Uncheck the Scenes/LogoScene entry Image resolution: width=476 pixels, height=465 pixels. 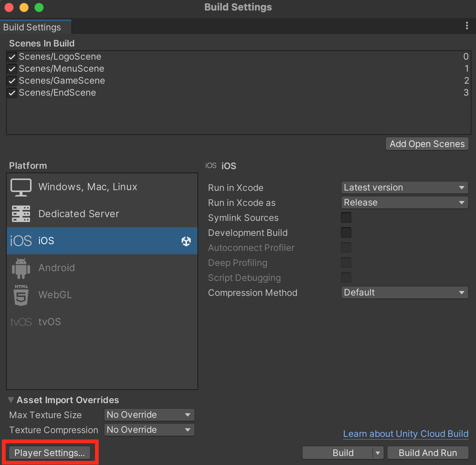[12, 57]
